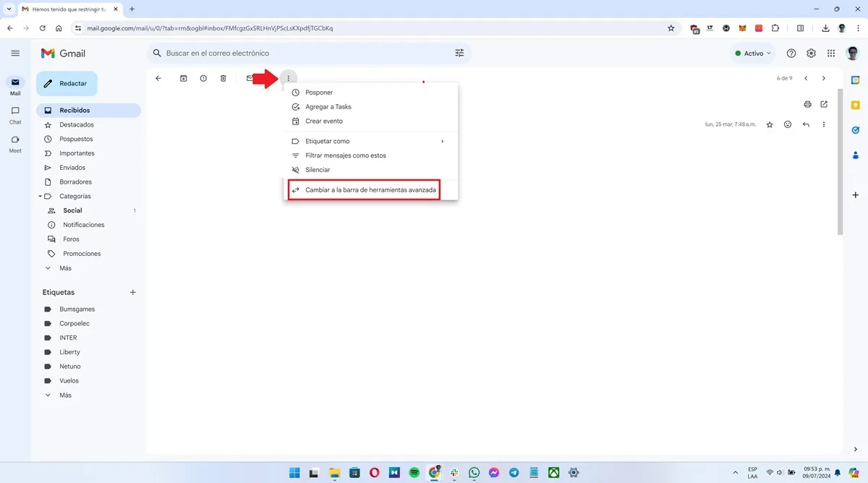
Task: Archive the email using the toolbar icon
Action: 183,78
